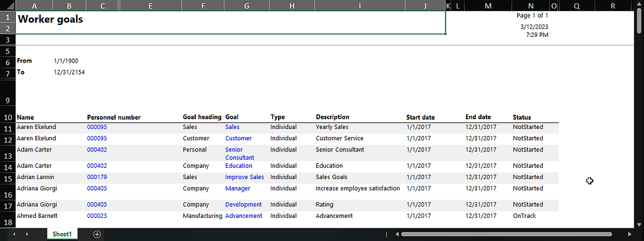
Task: Click the End date column heading
Action: (x=478, y=117)
